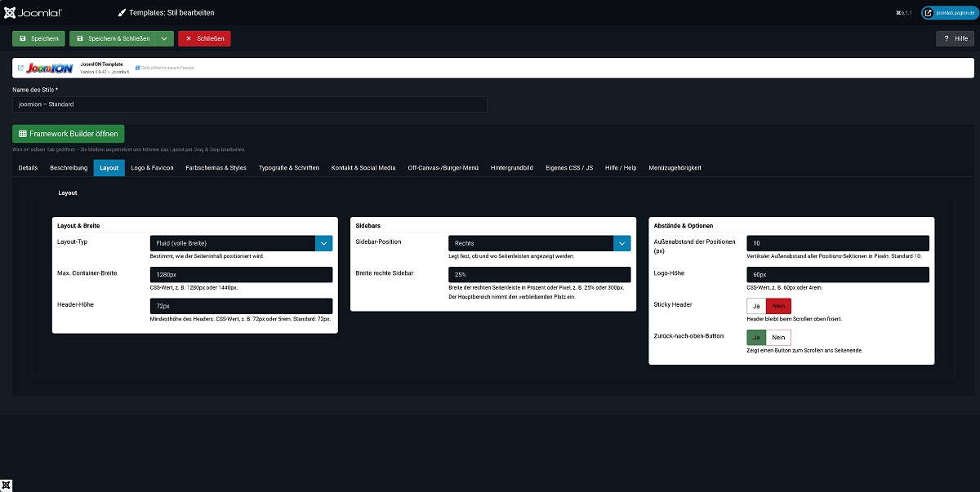Open the Typografie & Schriften tab
Viewport: 980px width, 492px height.
point(289,168)
